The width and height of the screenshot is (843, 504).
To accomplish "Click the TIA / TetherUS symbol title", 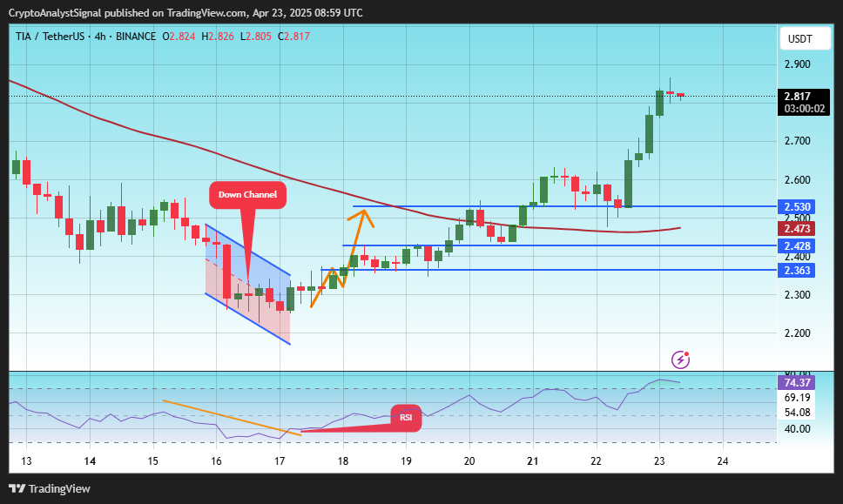I will coord(50,37).
